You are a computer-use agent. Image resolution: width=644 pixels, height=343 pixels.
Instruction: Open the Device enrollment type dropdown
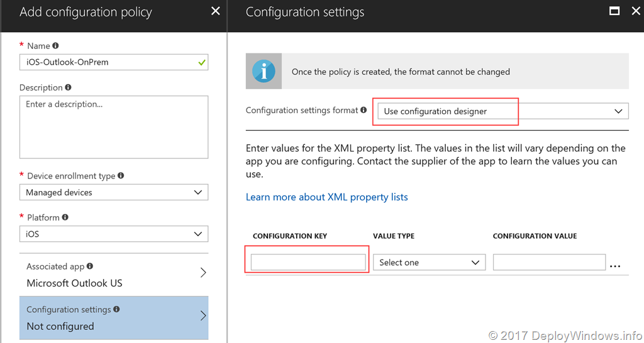pyautogui.click(x=114, y=192)
